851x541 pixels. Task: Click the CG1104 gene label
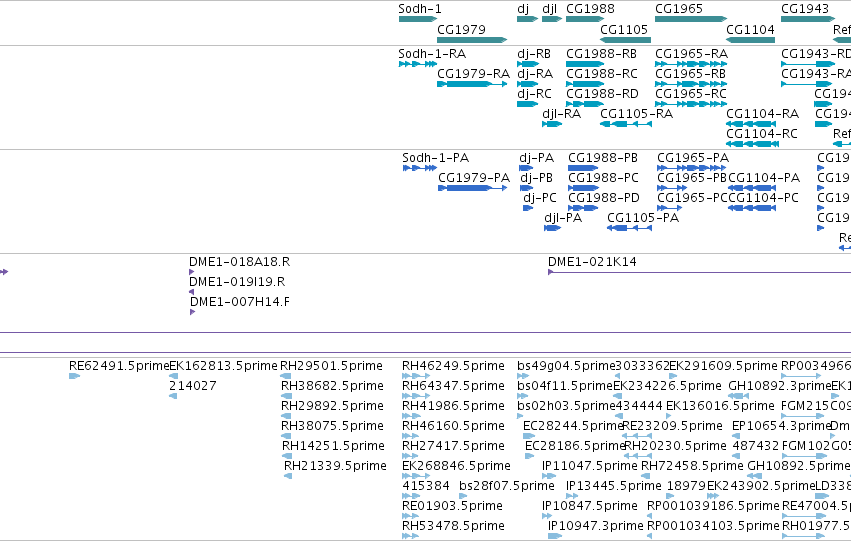coord(751,29)
